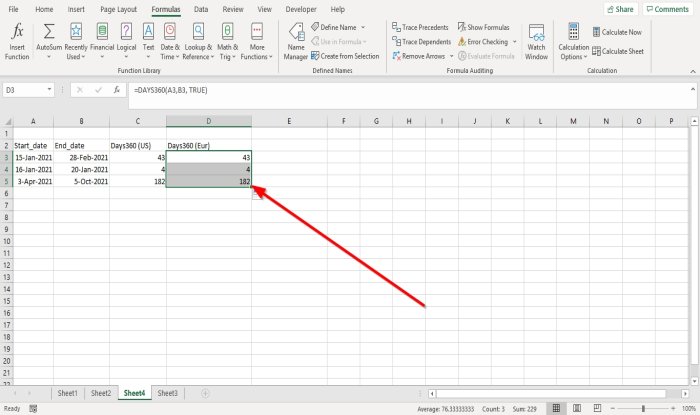Open Lookup & Reference functions
This screenshot has width=700, height=415.
198,42
